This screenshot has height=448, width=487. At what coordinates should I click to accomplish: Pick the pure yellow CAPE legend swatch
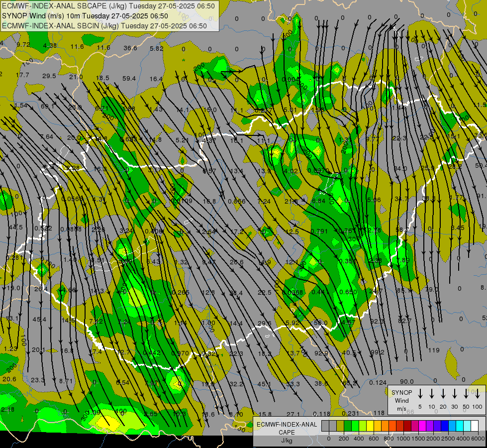click(370, 426)
